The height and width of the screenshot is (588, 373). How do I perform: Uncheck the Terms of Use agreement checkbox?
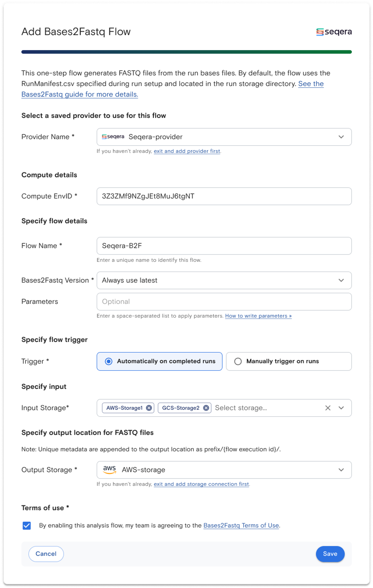(x=27, y=526)
